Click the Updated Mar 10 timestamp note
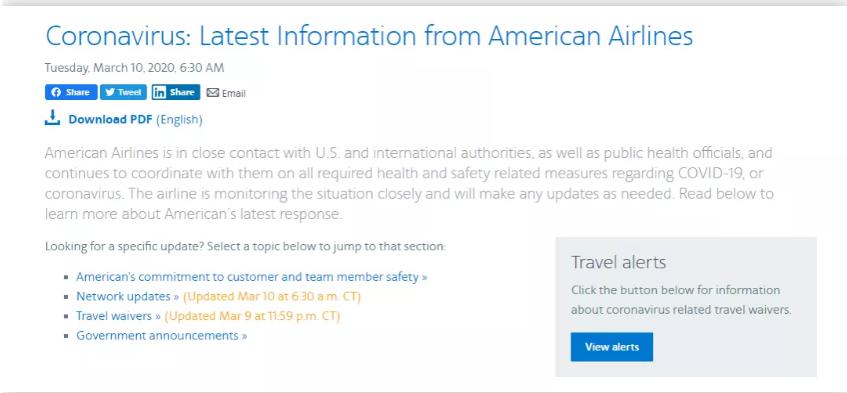847x393 pixels. 272,296
